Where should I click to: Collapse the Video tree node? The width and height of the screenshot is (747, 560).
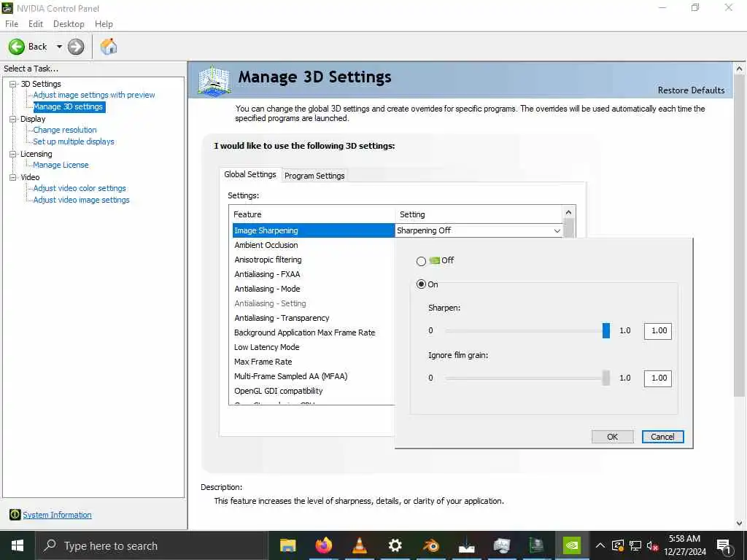[x=13, y=177]
